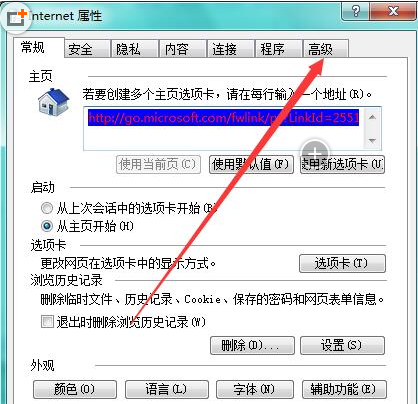
Task: Click the 删除 browsing history button
Action: pos(252,345)
